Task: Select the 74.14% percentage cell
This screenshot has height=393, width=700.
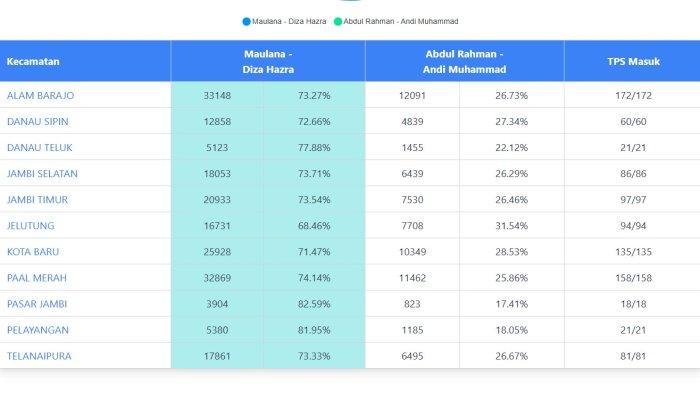Action: 314,278
